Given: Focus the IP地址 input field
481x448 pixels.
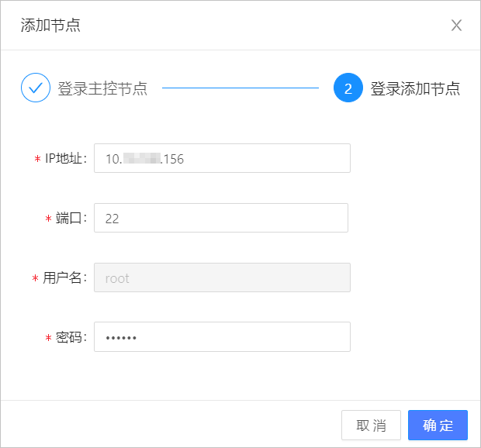Looking at the screenshot, I should [222, 158].
